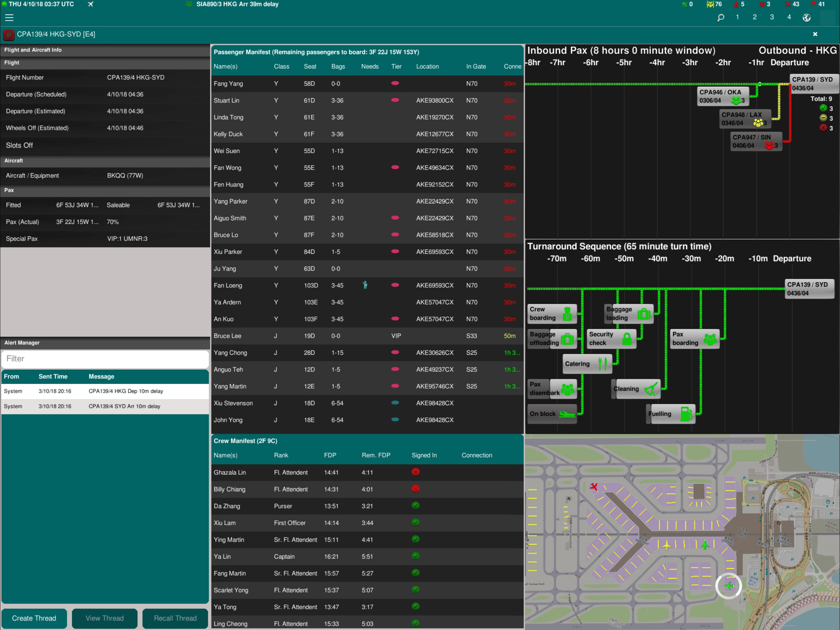Select the Catering turnaround task
Image resolution: width=840 pixels, height=630 pixels.
coord(587,364)
